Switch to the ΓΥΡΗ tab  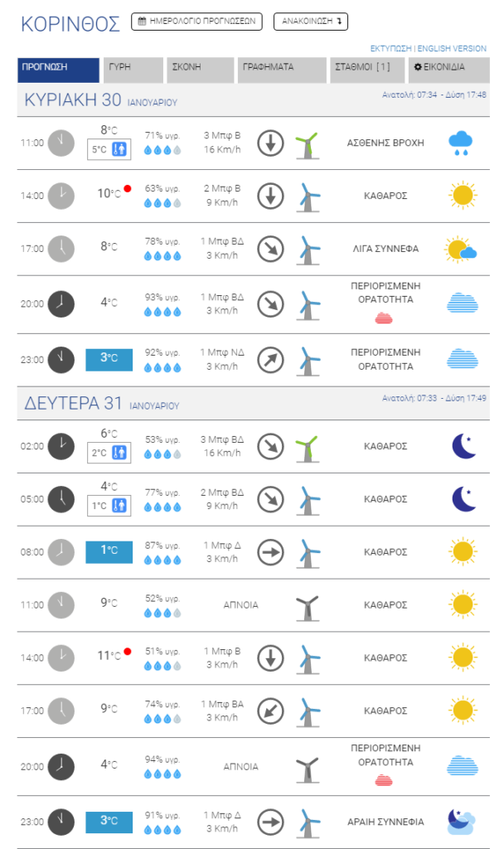[133, 70]
